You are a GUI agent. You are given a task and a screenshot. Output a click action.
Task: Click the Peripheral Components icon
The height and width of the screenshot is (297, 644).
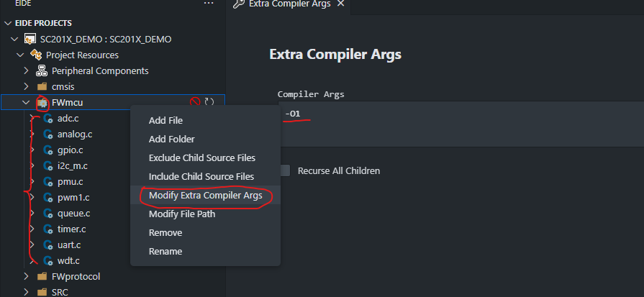(x=42, y=70)
